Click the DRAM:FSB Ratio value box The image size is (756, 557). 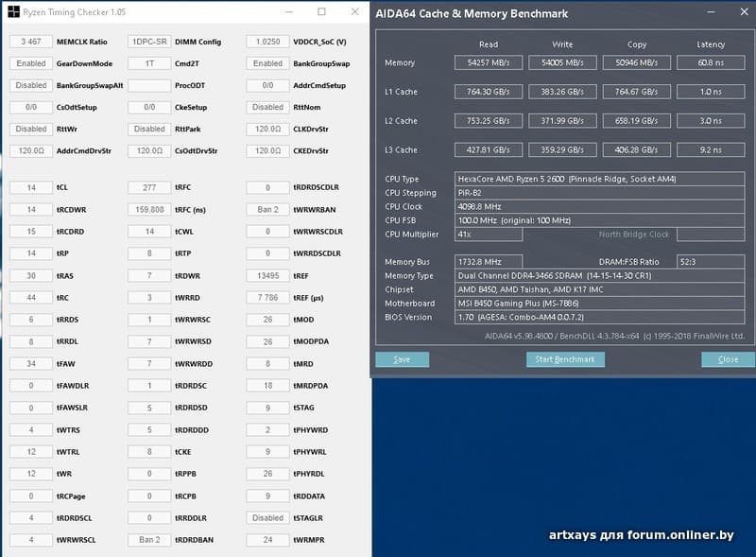click(711, 261)
